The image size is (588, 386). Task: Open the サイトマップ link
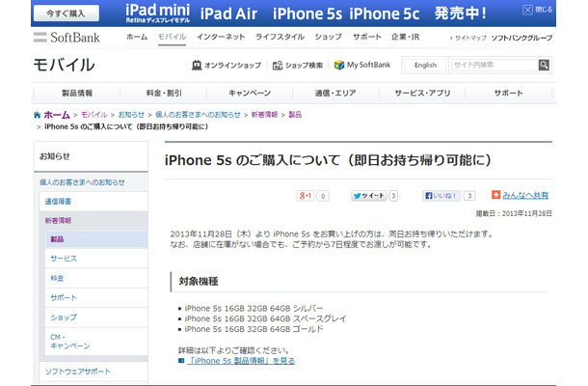tap(470, 38)
